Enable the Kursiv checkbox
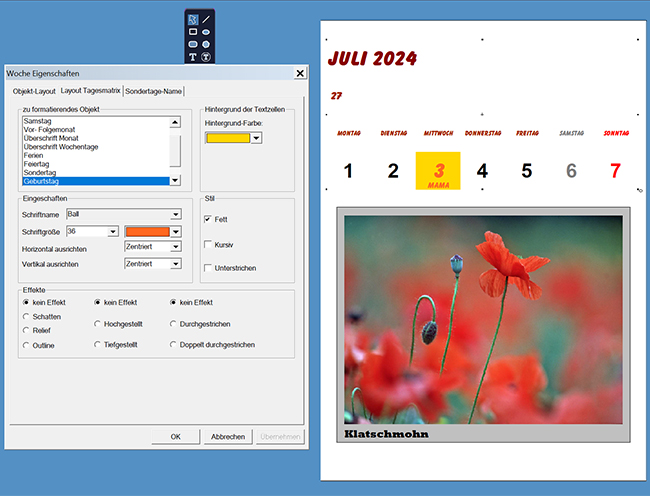The image size is (650, 496). 208,244
